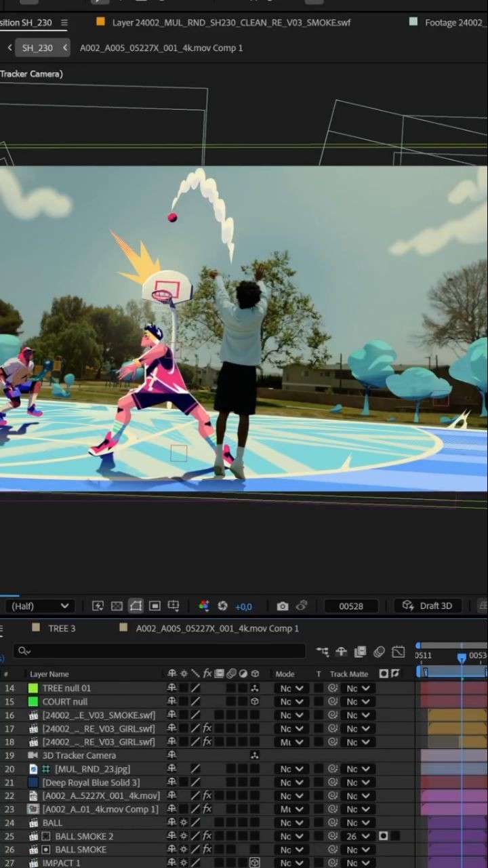Open Track Matte dropdown for layer 15
The image size is (488, 868).
[x=358, y=701]
